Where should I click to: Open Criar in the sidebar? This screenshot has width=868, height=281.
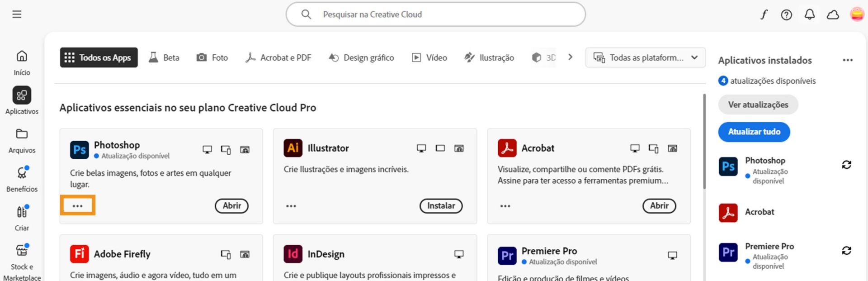[x=22, y=218]
